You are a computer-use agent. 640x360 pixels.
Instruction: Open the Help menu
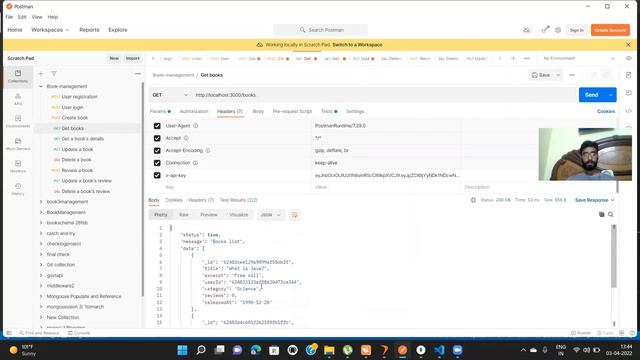pyautogui.click(x=53, y=17)
